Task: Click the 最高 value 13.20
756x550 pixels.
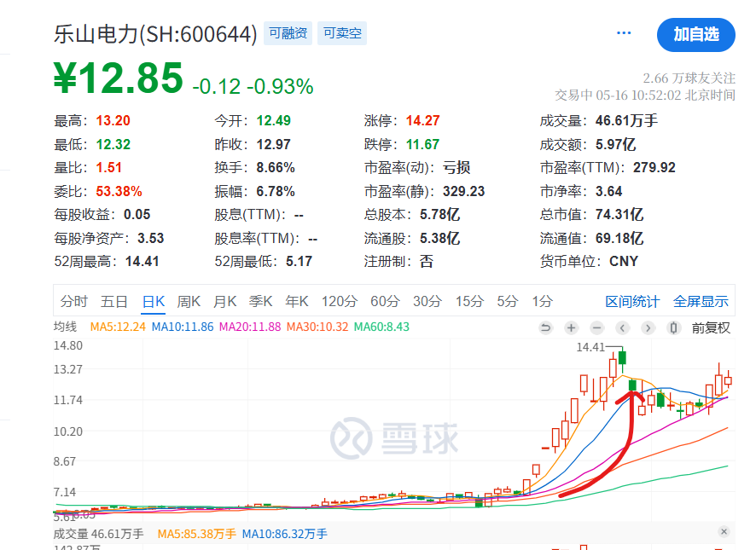Action: point(113,120)
